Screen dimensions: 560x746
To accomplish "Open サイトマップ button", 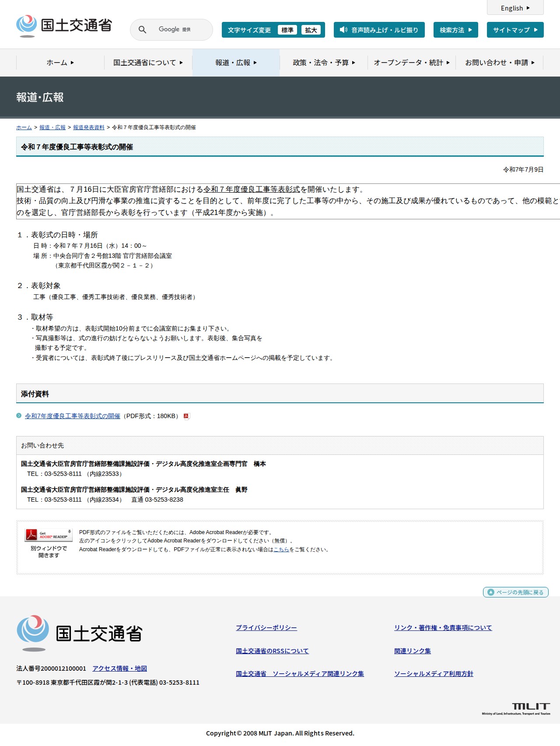I will click(x=515, y=30).
